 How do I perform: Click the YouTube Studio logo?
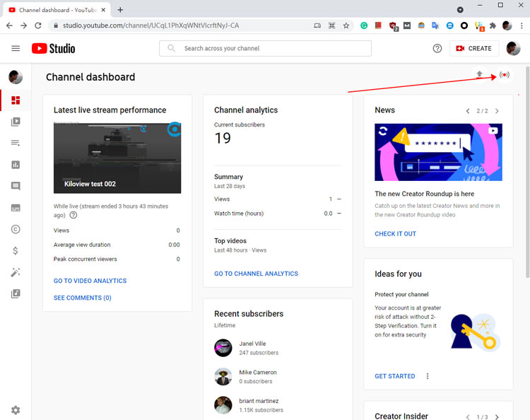point(54,48)
